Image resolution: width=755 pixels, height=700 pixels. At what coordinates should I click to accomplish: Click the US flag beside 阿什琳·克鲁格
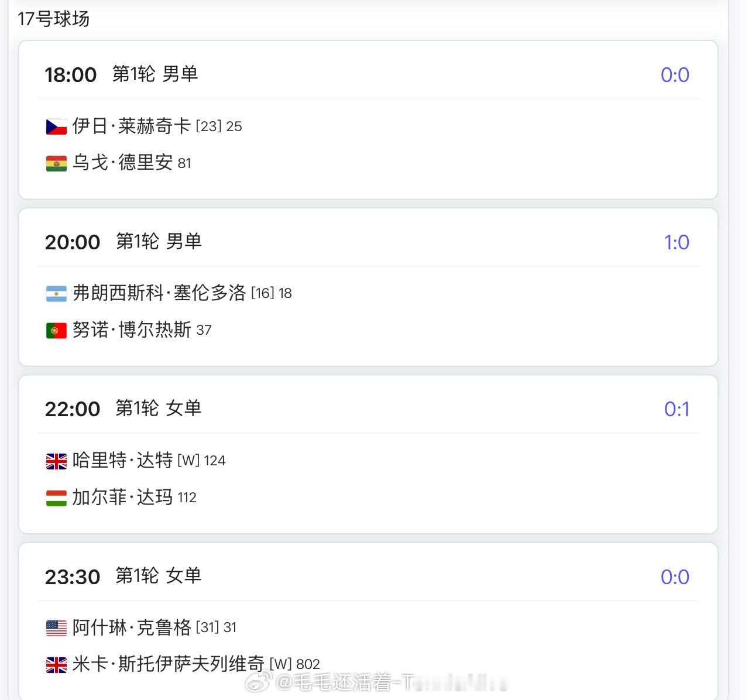(x=56, y=628)
